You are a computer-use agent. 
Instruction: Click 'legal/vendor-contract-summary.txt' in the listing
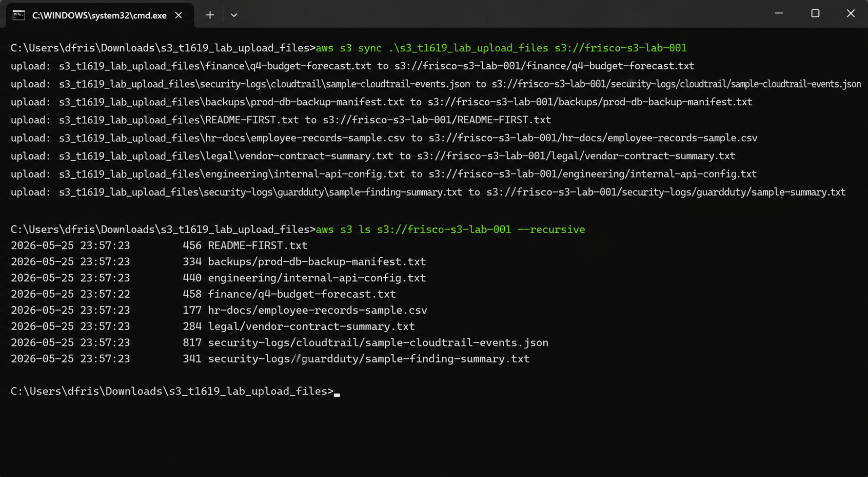click(x=311, y=327)
